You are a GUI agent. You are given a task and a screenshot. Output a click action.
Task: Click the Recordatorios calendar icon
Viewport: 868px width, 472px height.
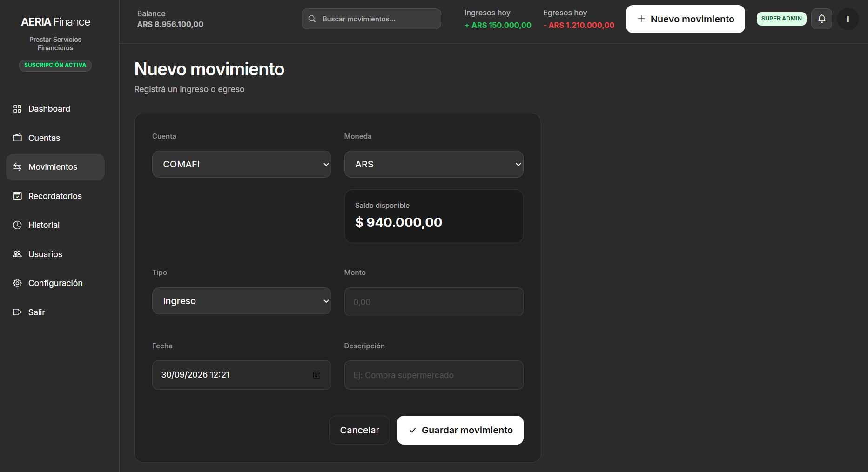click(17, 196)
